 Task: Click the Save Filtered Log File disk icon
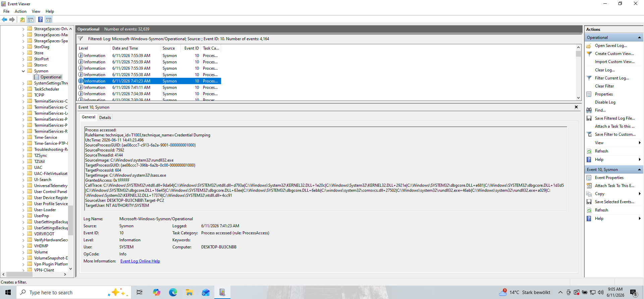tap(589, 118)
